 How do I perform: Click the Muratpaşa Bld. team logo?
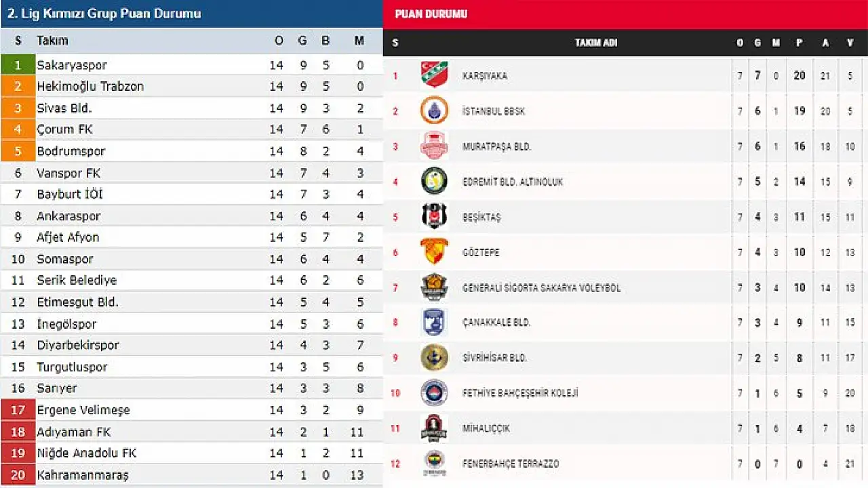point(434,146)
